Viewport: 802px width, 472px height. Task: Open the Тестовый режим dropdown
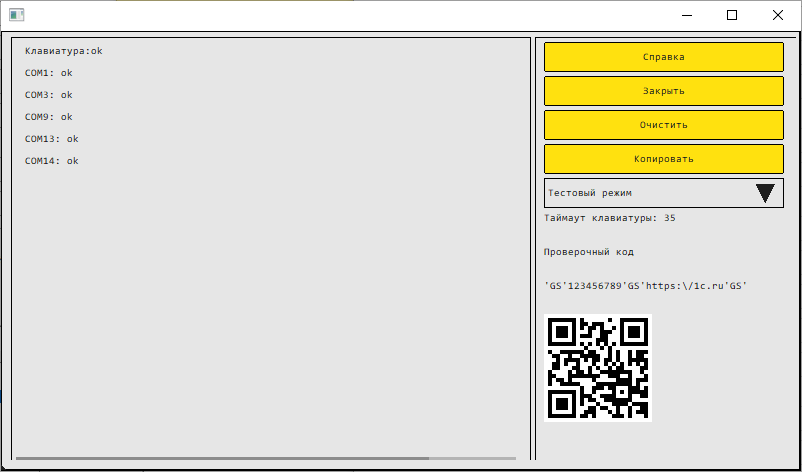pyautogui.click(x=663, y=193)
